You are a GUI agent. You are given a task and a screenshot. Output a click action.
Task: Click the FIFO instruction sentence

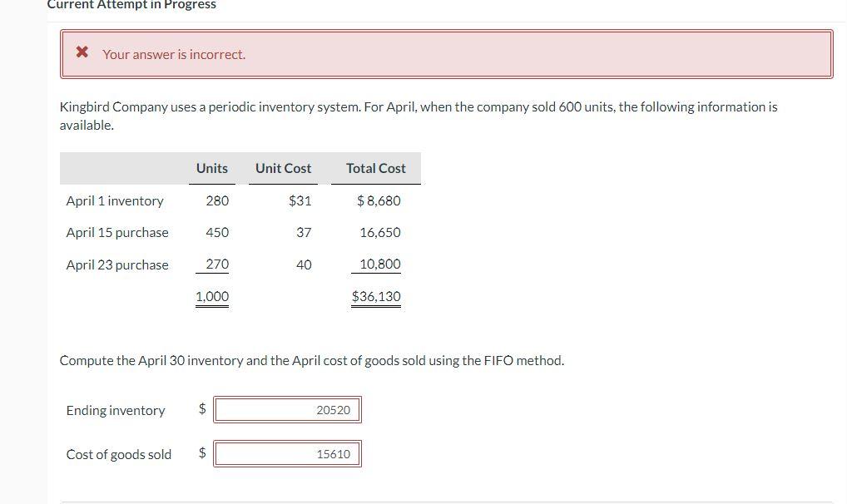(312, 360)
